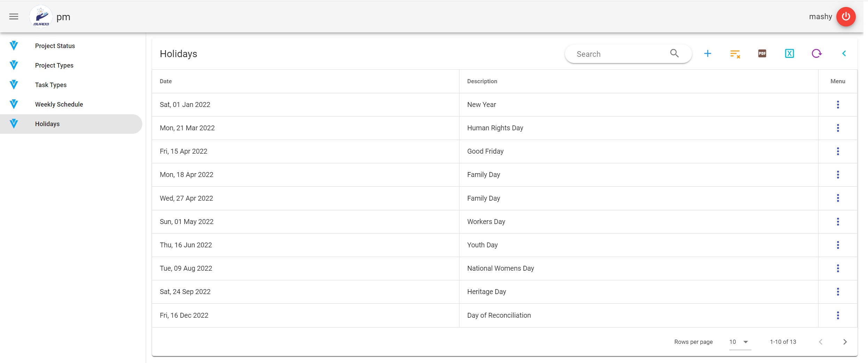Sort table by Date column header
This screenshot has height=363, width=868.
click(166, 81)
